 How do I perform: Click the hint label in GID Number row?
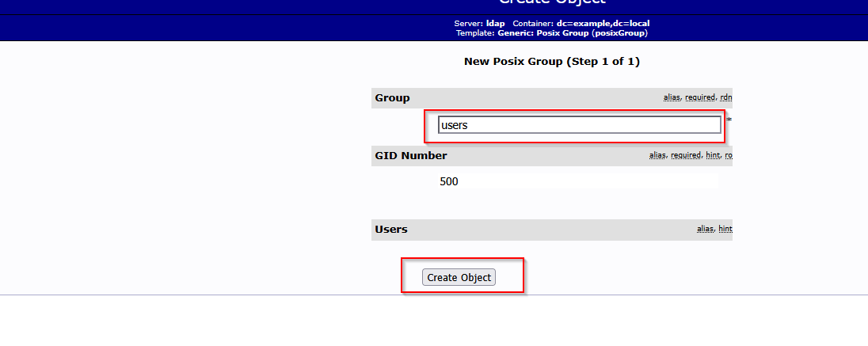pos(713,156)
